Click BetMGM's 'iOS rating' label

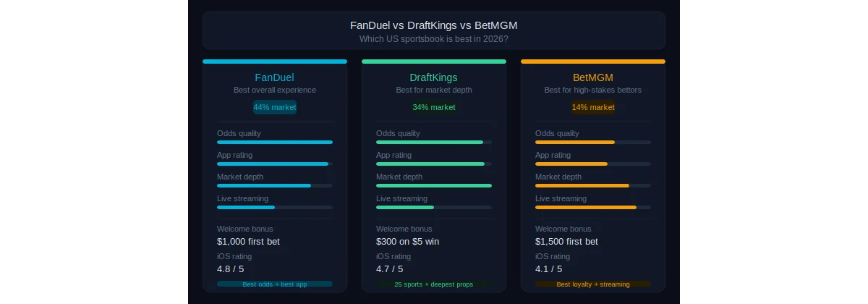click(553, 256)
